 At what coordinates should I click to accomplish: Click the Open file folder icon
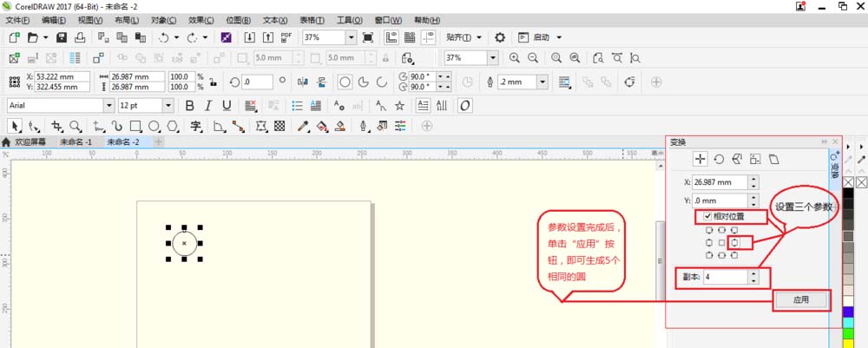(33, 37)
